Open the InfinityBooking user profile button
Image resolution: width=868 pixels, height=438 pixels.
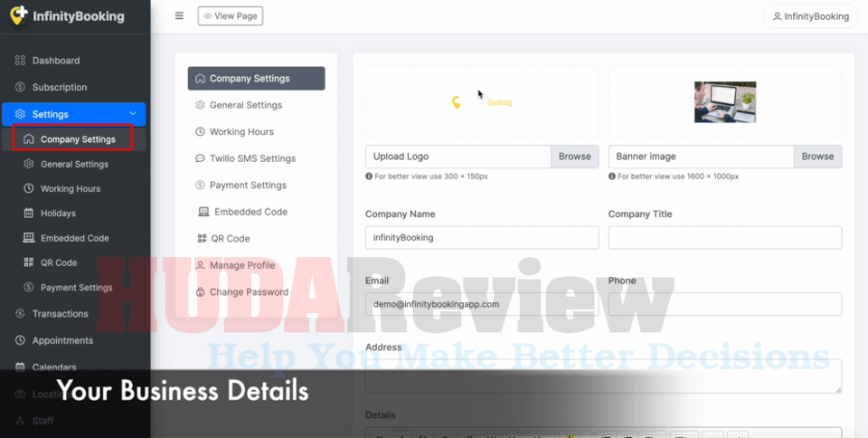point(810,16)
